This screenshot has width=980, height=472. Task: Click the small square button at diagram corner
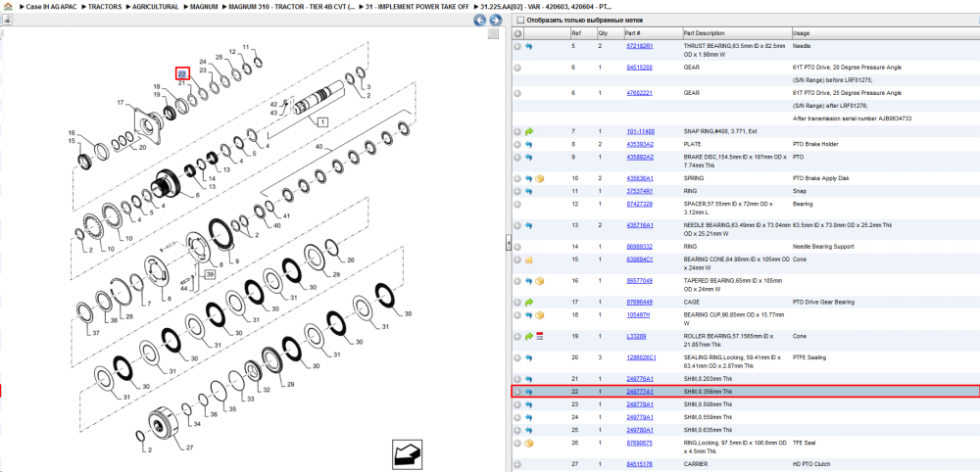(x=493, y=33)
